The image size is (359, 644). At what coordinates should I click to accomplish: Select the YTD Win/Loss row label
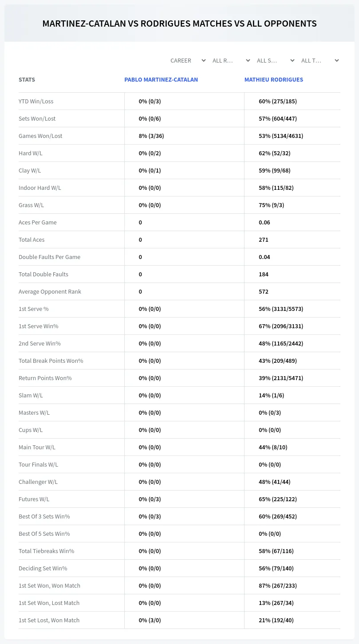(x=36, y=101)
